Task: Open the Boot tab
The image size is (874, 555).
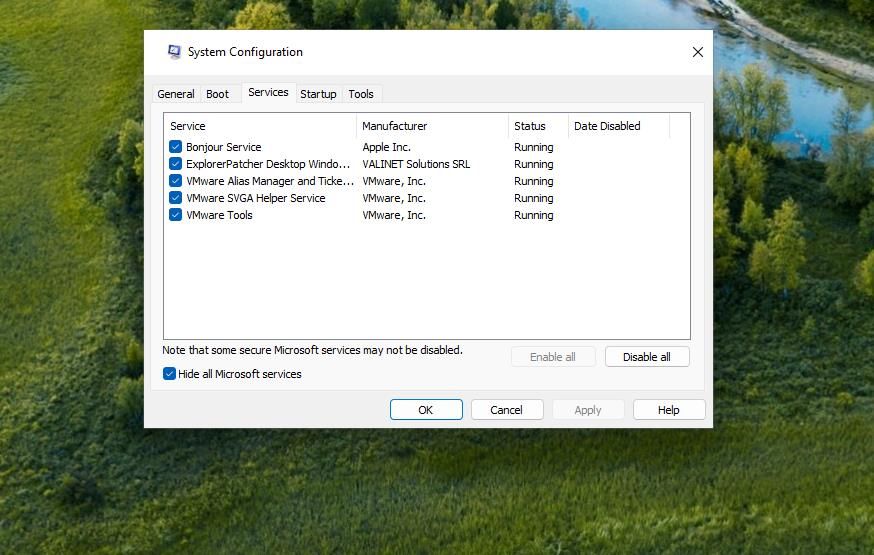Action: (217, 94)
